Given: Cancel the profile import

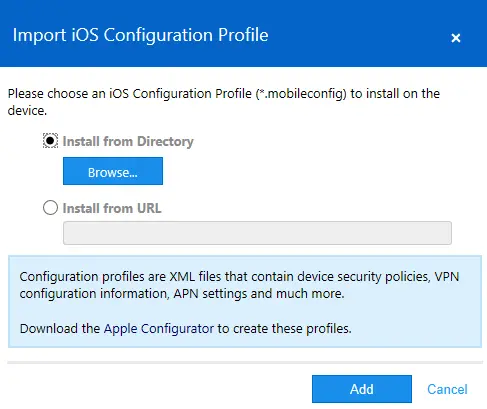Looking at the screenshot, I should pos(447,389).
